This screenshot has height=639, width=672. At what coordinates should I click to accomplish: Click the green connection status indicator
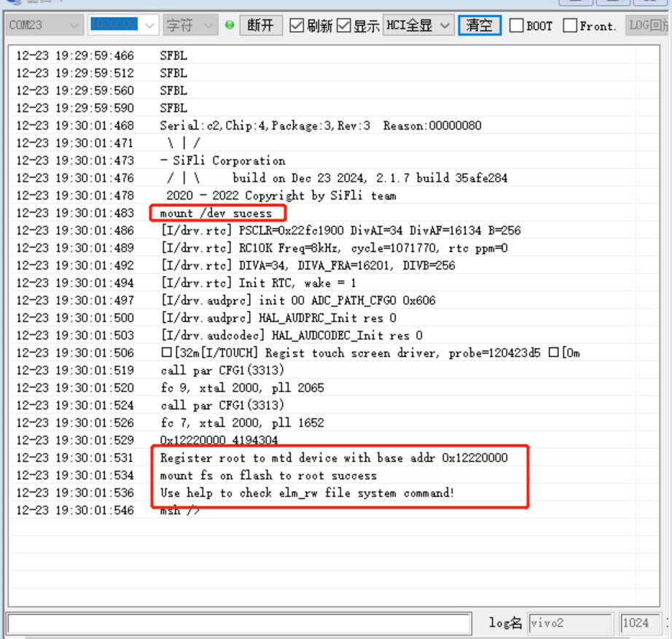pyautogui.click(x=230, y=26)
